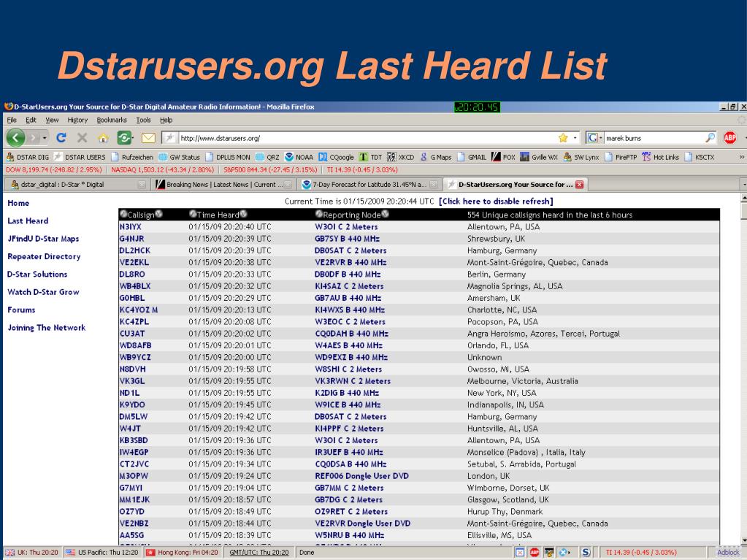The width and height of the screenshot is (747, 560).
Task: Show more bookmarks via the toolbar chevron
Action: (x=741, y=157)
